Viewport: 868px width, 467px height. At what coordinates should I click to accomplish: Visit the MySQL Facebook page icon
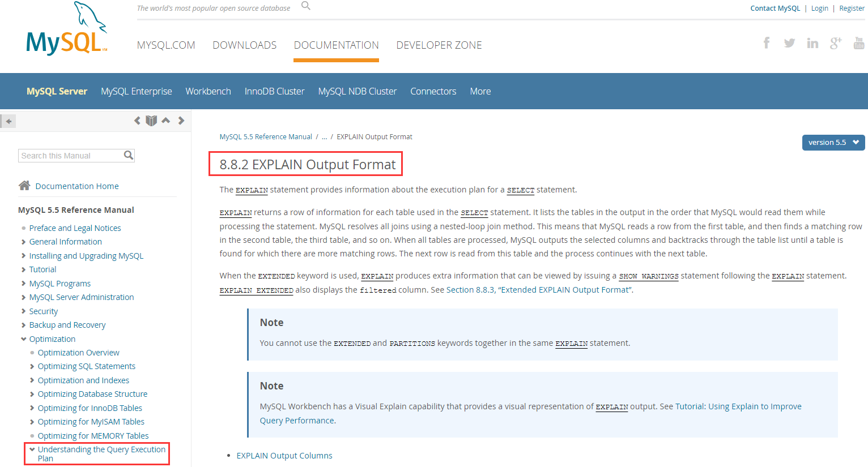pyautogui.click(x=767, y=43)
